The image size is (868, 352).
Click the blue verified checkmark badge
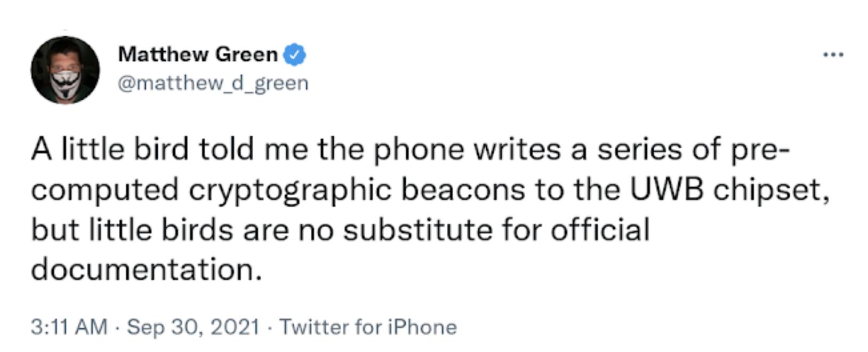click(294, 55)
